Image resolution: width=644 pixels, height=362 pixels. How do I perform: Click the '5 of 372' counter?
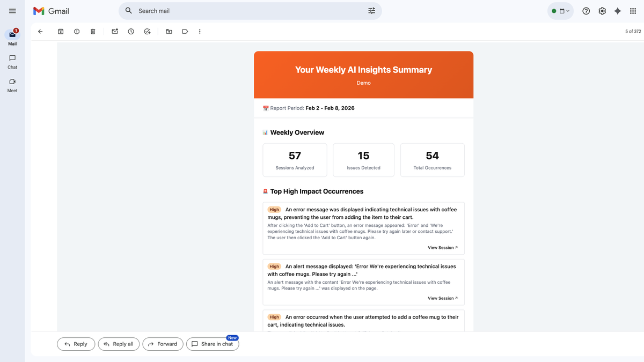(633, 32)
